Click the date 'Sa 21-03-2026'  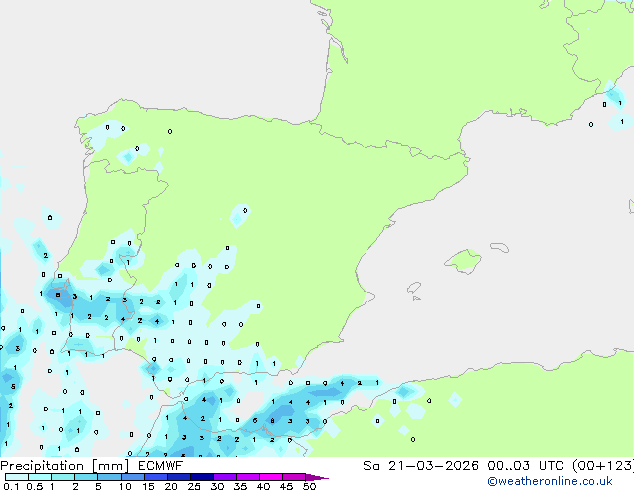[x=421, y=466]
